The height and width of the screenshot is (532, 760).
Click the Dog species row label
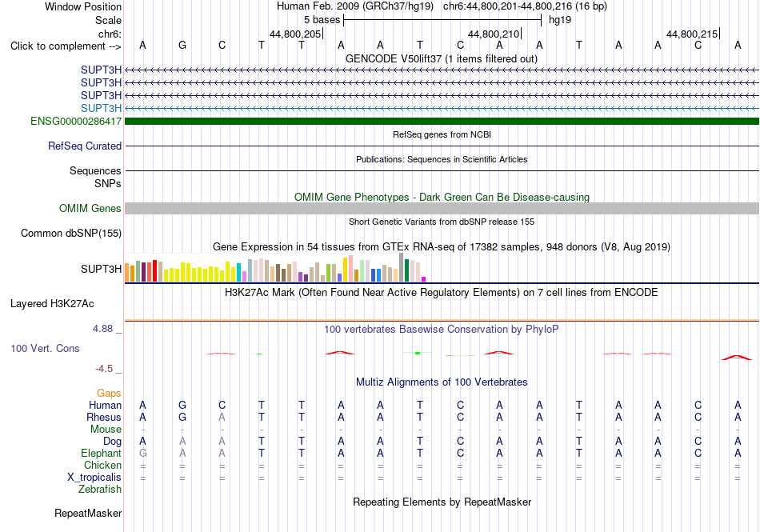[112, 441]
